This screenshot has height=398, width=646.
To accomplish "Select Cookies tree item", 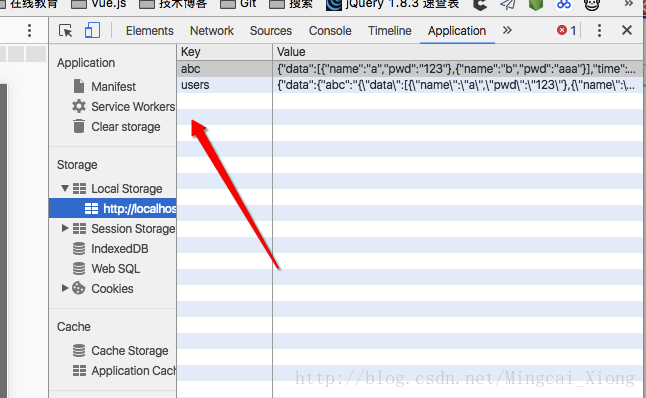I will [112, 289].
